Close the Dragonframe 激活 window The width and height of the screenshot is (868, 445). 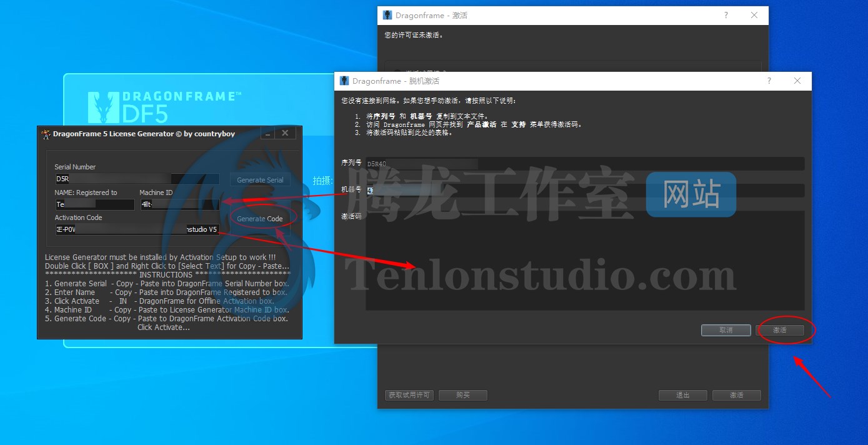tap(754, 16)
